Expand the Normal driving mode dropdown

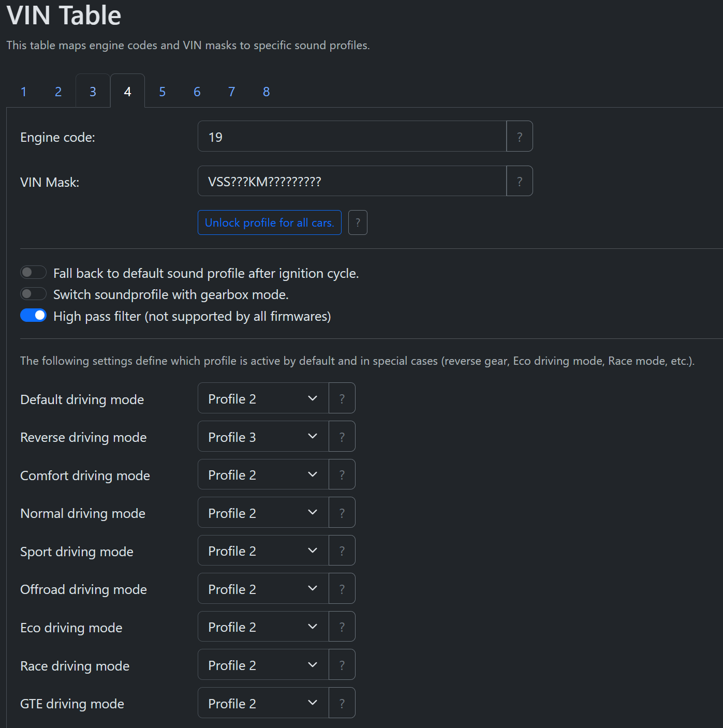[x=263, y=513]
